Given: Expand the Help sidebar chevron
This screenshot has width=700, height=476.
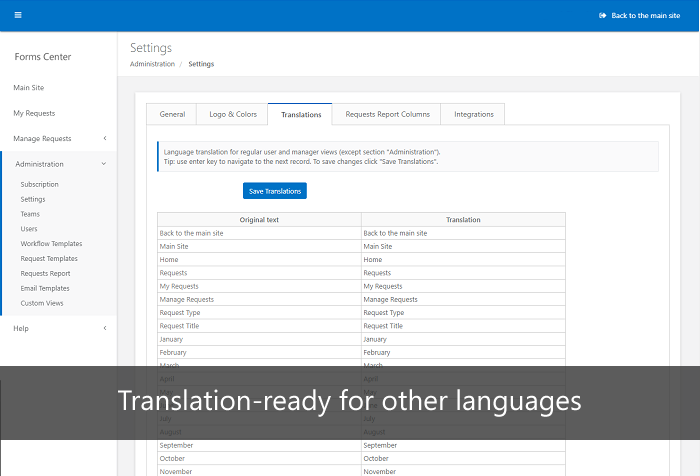Looking at the screenshot, I should [105, 328].
